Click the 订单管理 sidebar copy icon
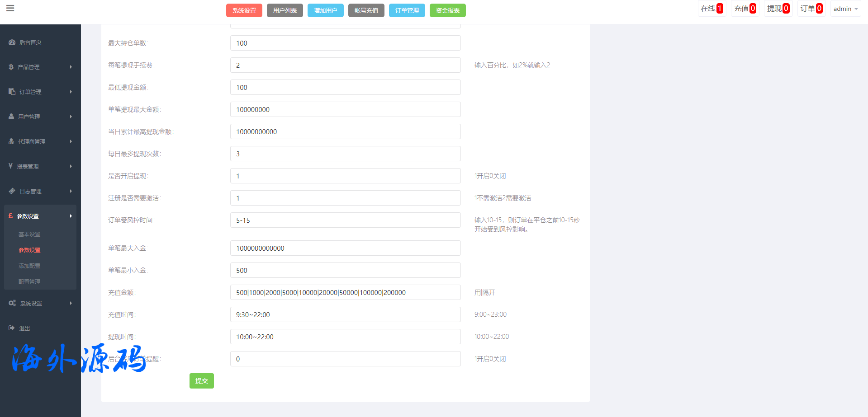Image resolution: width=868 pixels, height=417 pixels. point(12,92)
